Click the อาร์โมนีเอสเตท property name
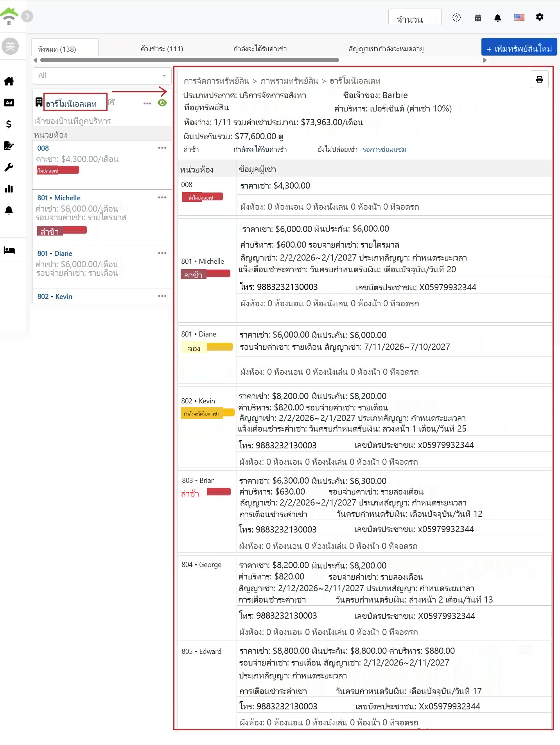The height and width of the screenshot is (745, 560). pos(71,104)
